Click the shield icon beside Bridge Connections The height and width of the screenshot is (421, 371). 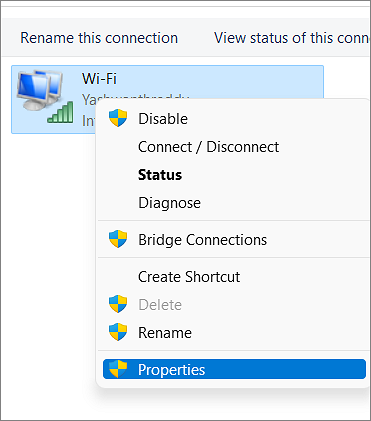coord(118,239)
